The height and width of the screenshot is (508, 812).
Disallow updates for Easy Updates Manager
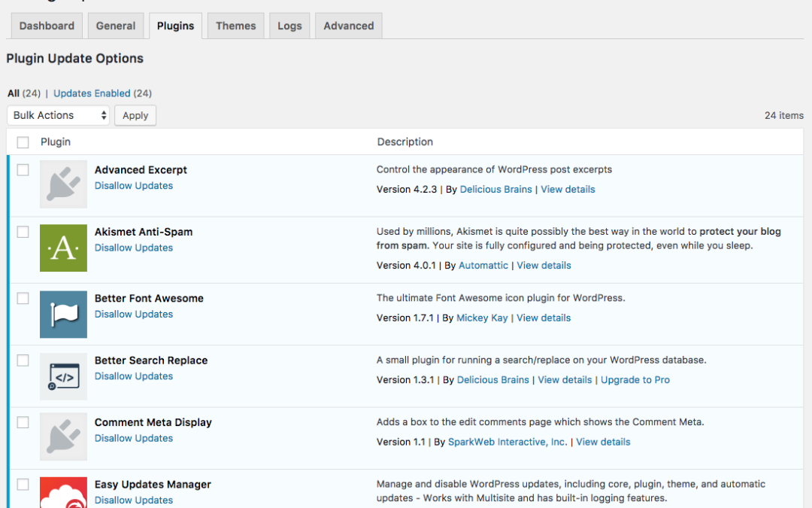click(134, 500)
